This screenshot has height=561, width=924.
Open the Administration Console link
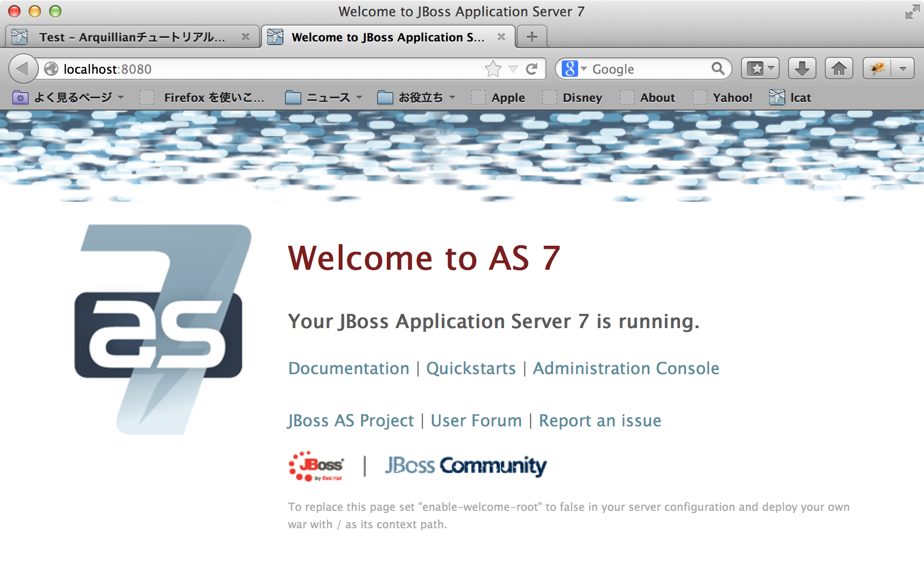[x=626, y=369]
